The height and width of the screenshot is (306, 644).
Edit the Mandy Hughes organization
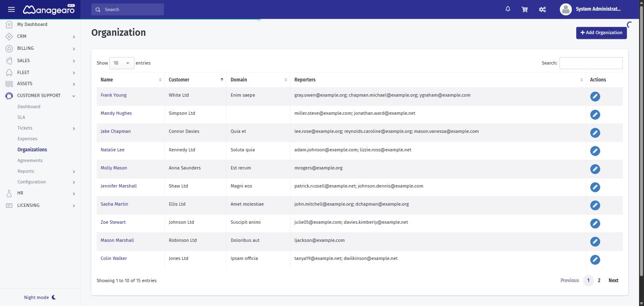pos(595,115)
